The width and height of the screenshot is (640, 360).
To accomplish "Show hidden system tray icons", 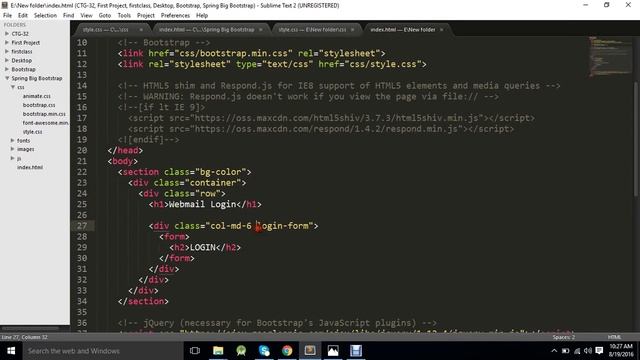I will coord(554,351).
